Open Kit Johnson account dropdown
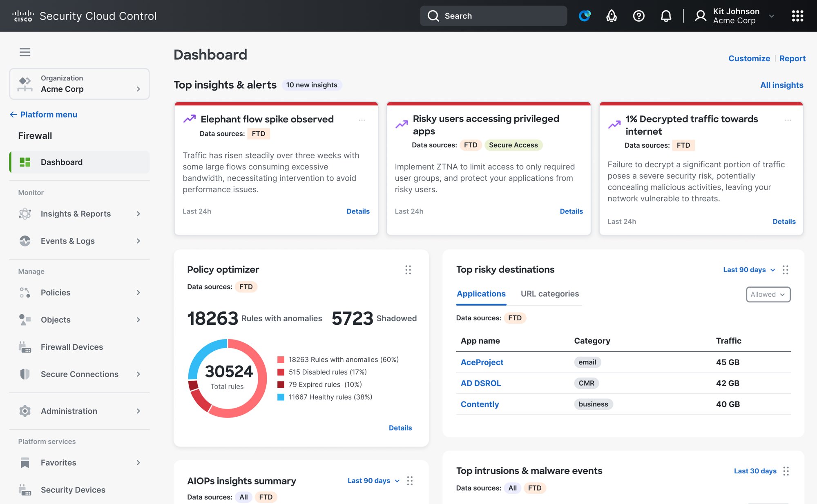The image size is (817, 504). (x=734, y=16)
